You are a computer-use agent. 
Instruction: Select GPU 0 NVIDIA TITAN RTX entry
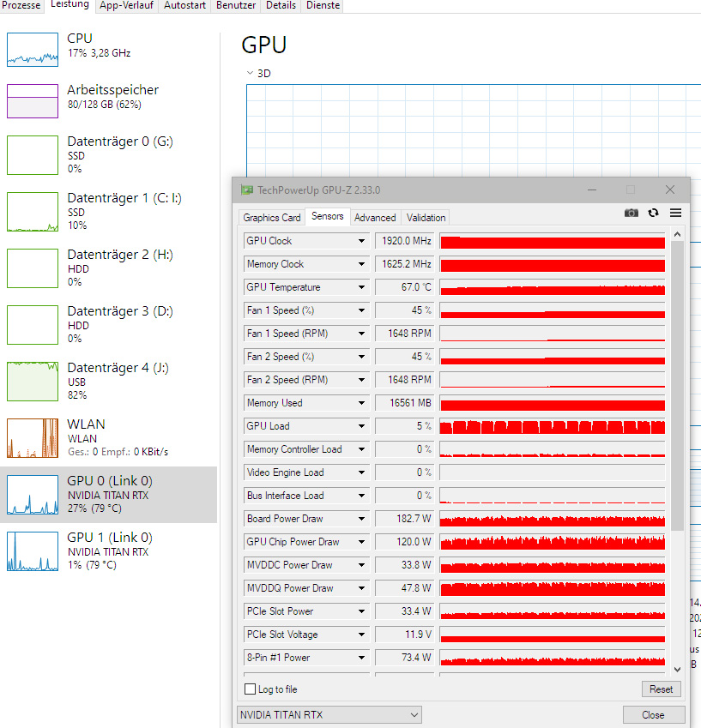click(109, 495)
